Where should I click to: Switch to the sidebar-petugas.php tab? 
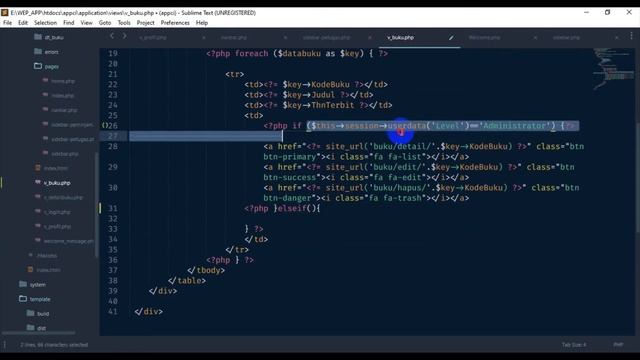tap(327, 38)
